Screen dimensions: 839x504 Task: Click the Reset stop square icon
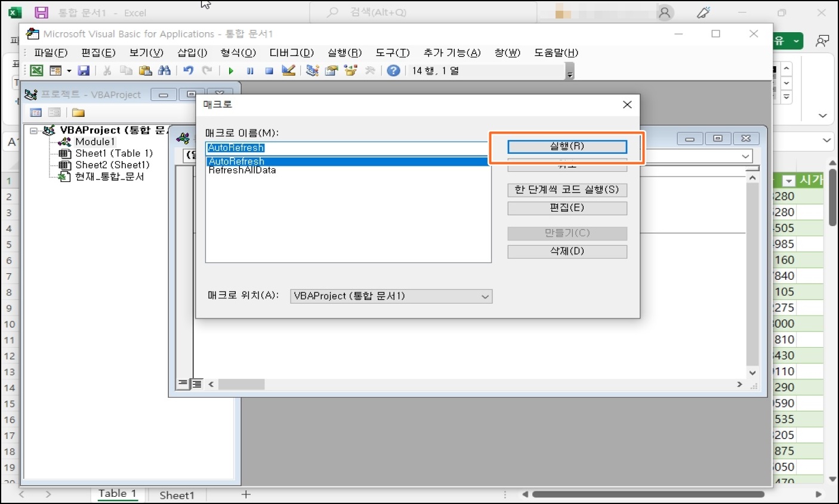point(269,71)
